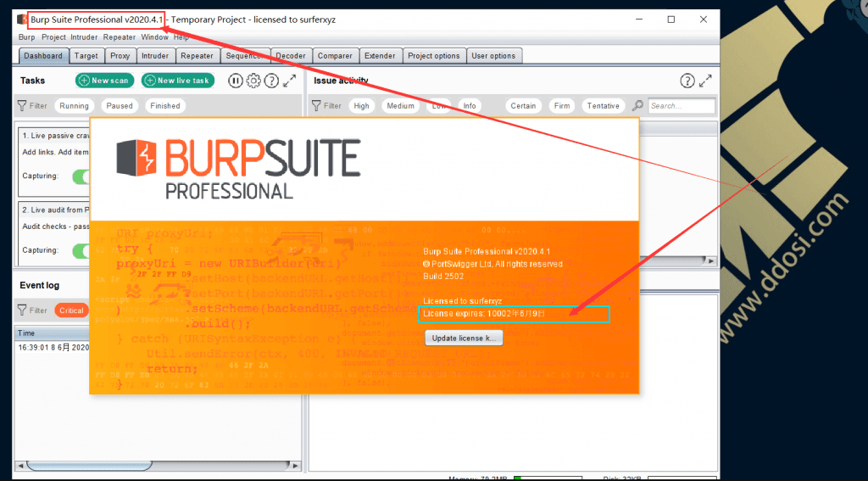Toggle the Tentative confidence filter
The height and width of the screenshot is (481, 868).
tap(603, 106)
